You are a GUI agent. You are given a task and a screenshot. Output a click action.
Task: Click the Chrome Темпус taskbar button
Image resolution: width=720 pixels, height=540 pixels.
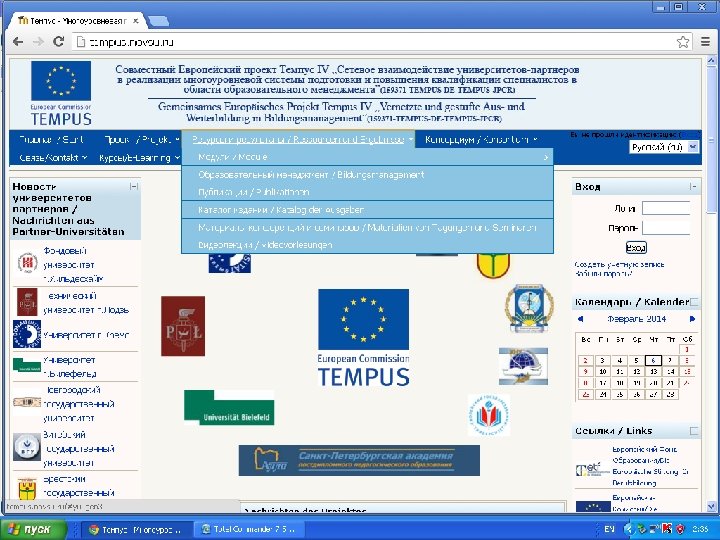(137, 529)
